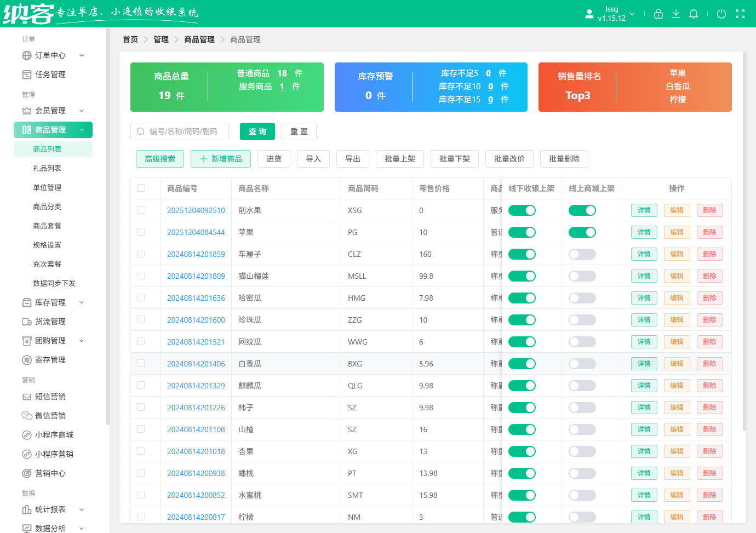Screen dimensions: 756x533
Task: Click the 新增商品 button
Action: [221, 159]
